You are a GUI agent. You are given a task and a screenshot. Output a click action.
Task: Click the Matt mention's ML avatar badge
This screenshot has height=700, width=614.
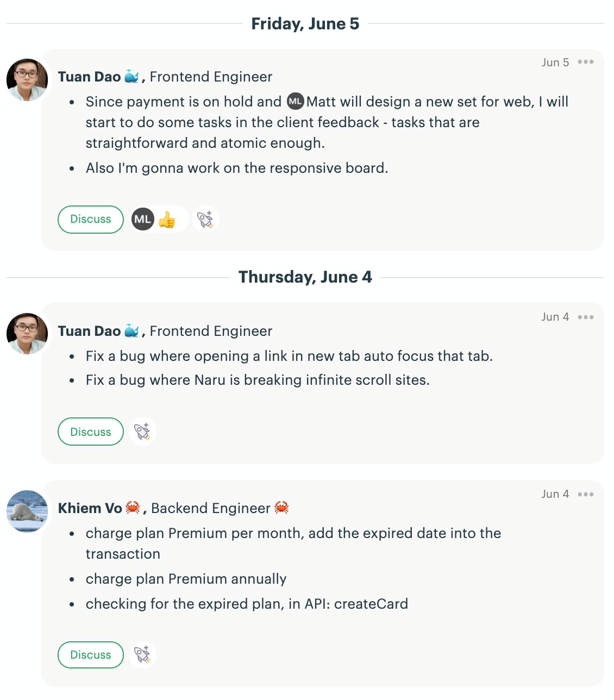[295, 102]
